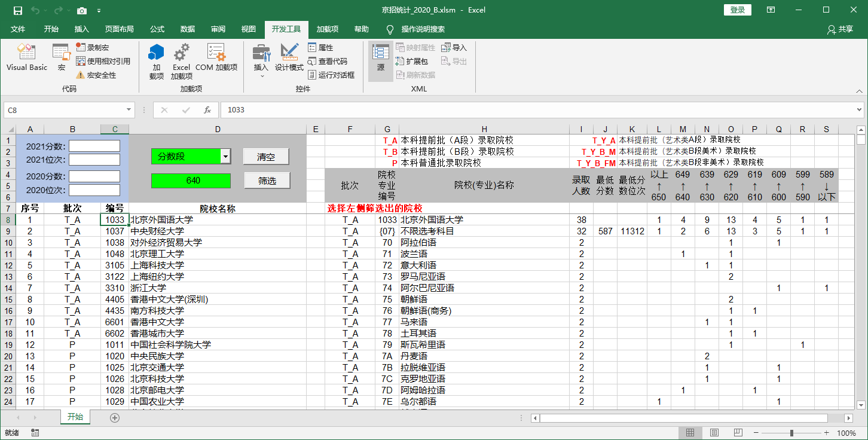The width and height of the screenshot is (868, 440).
Task: Select the cell 浙江大学
Action: tap(218, 288)
